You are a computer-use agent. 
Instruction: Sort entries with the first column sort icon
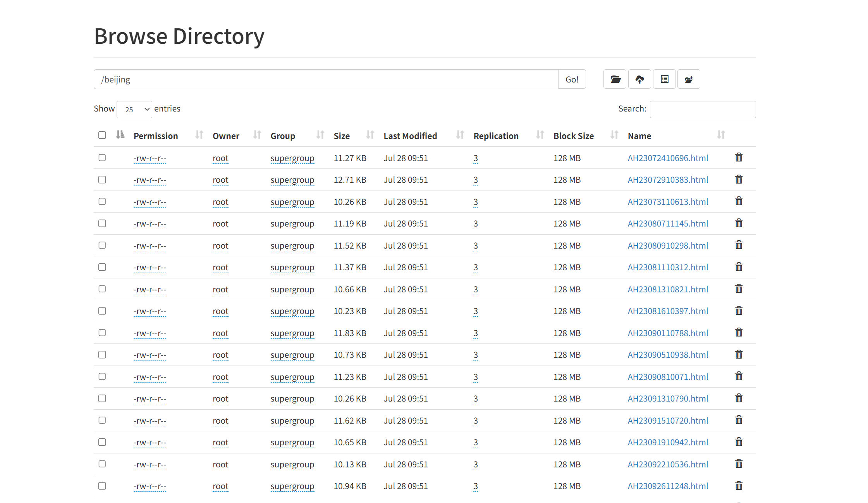pyautogui.click(x=120, y=135)
